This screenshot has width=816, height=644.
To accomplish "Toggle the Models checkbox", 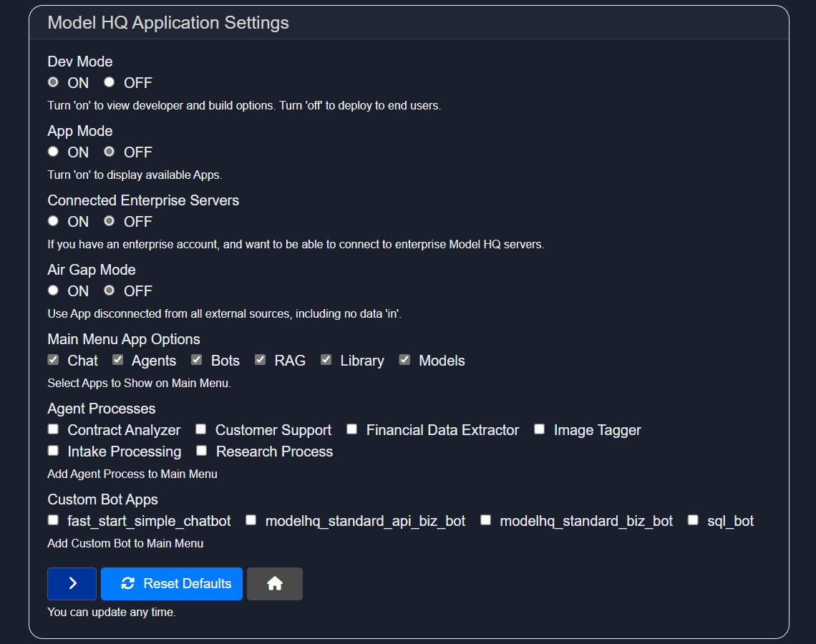I will click(405, 360).
